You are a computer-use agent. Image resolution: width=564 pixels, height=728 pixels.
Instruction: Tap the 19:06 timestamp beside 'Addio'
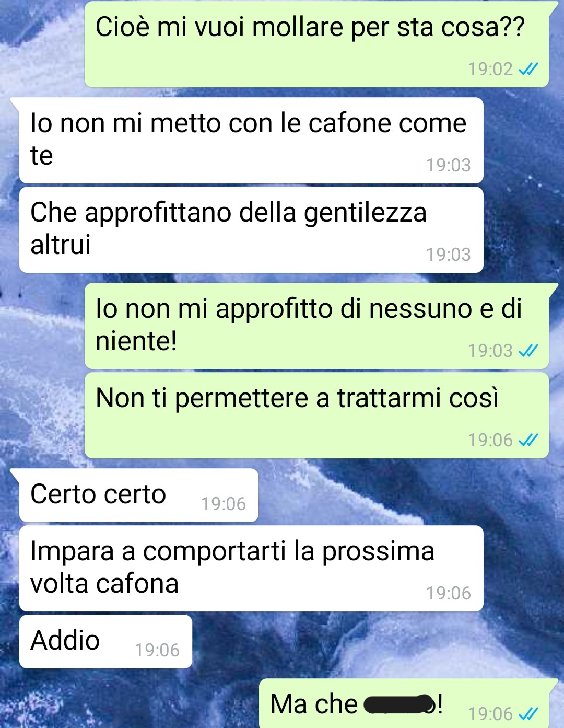tap(157, 650)
